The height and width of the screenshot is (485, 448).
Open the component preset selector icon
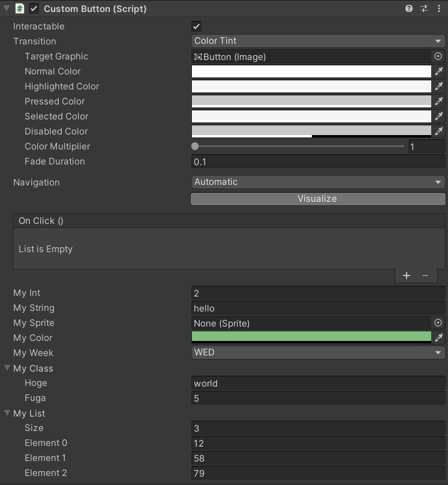point(424,8)
